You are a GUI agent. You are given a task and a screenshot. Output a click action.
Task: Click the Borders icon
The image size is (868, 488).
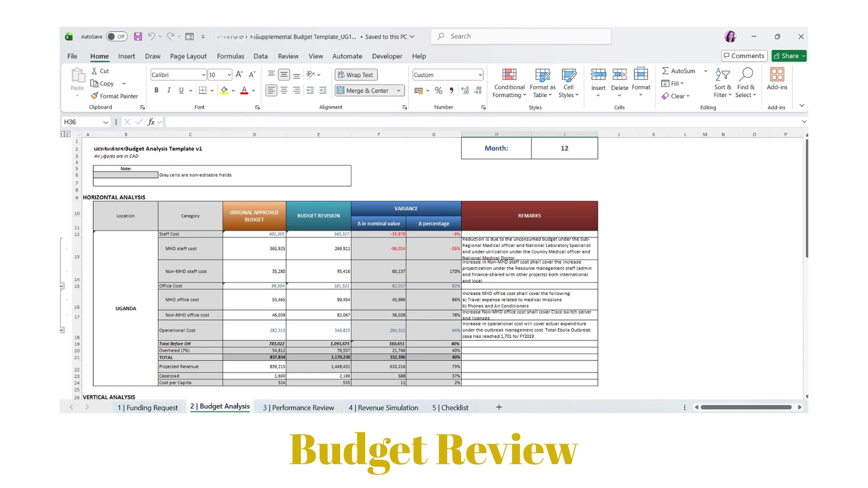pyautogui.click(x=202, y=91)
